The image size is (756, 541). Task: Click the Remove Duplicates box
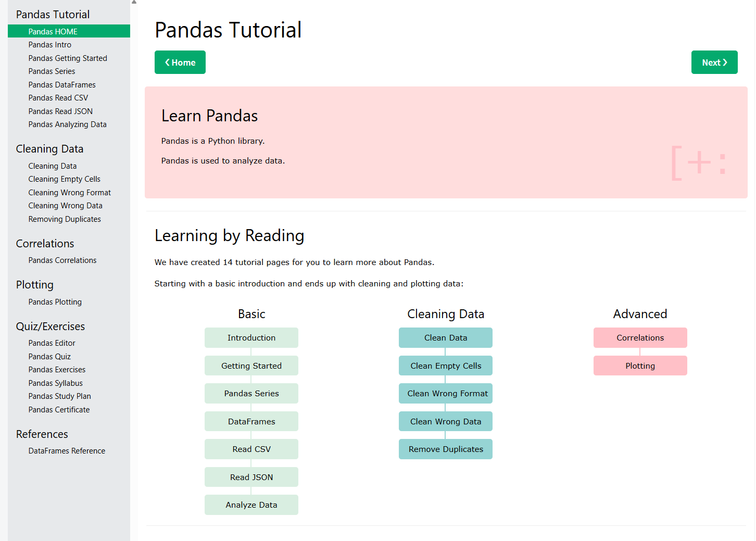pos(445,449)
